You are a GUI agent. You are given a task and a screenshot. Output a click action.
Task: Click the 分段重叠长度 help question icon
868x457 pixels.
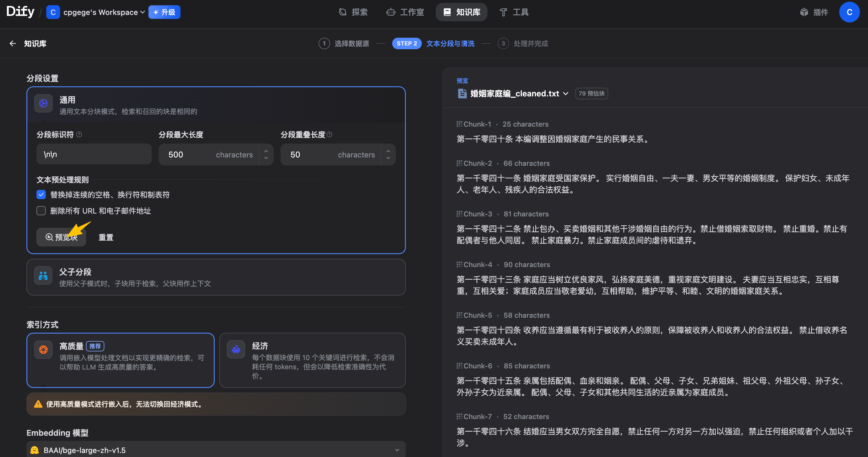[x=330, y=135]
